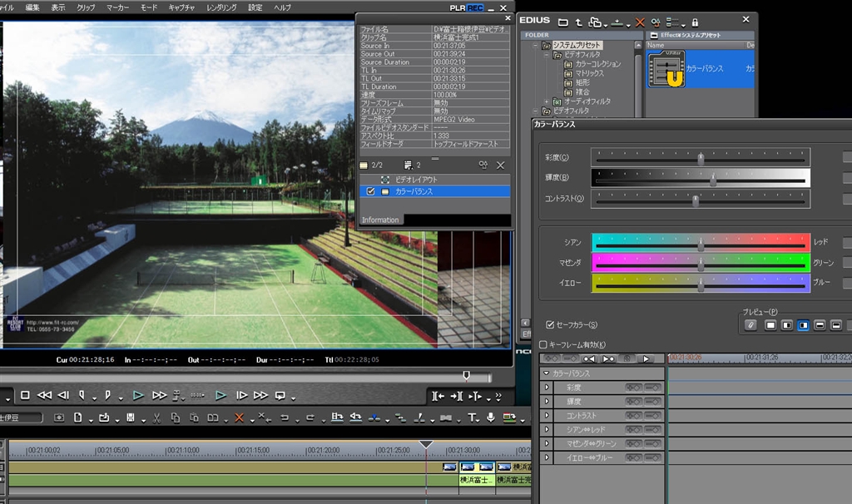Click the save project floppy icon
The image size is (852, 504).
pos(131,418)
